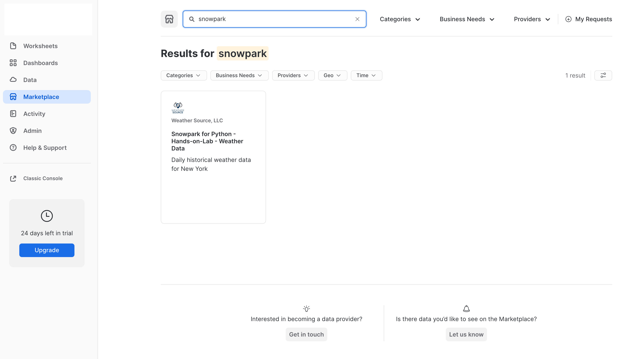Open Admin settings in sidebar
Screen dimensions: 644x359
click(x=32, y=131)
